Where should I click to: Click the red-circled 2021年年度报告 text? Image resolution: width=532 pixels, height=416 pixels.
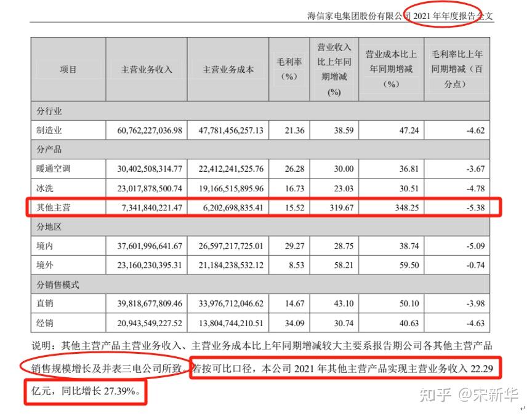[x=443, y=15]
